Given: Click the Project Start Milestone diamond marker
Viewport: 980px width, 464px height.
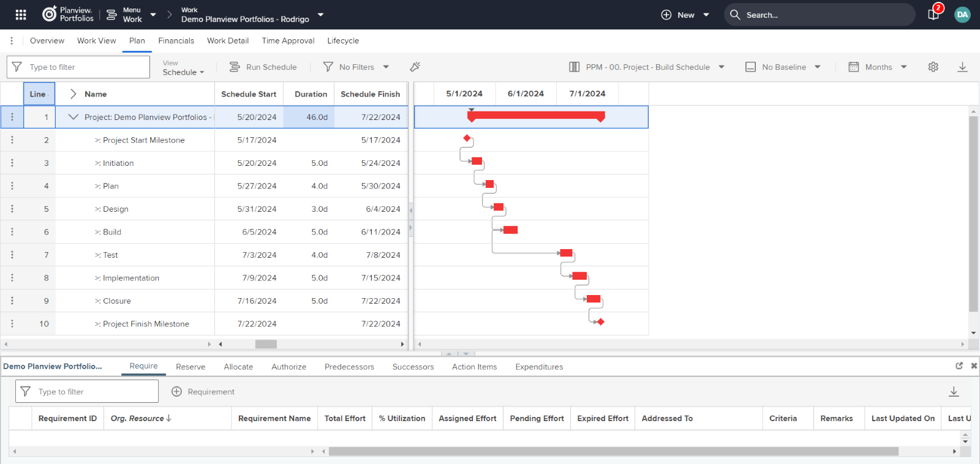Looking at the screenshot, I should click(x=467, y=138).
